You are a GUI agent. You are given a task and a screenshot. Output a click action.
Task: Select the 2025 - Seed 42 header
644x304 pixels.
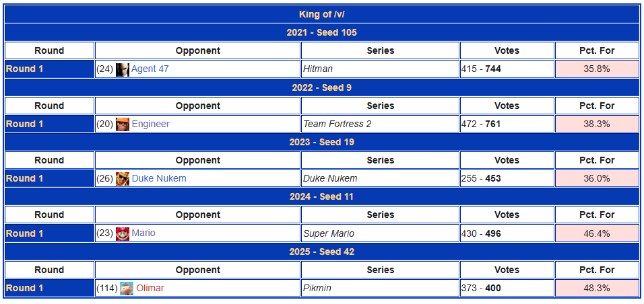coord(322,252)
